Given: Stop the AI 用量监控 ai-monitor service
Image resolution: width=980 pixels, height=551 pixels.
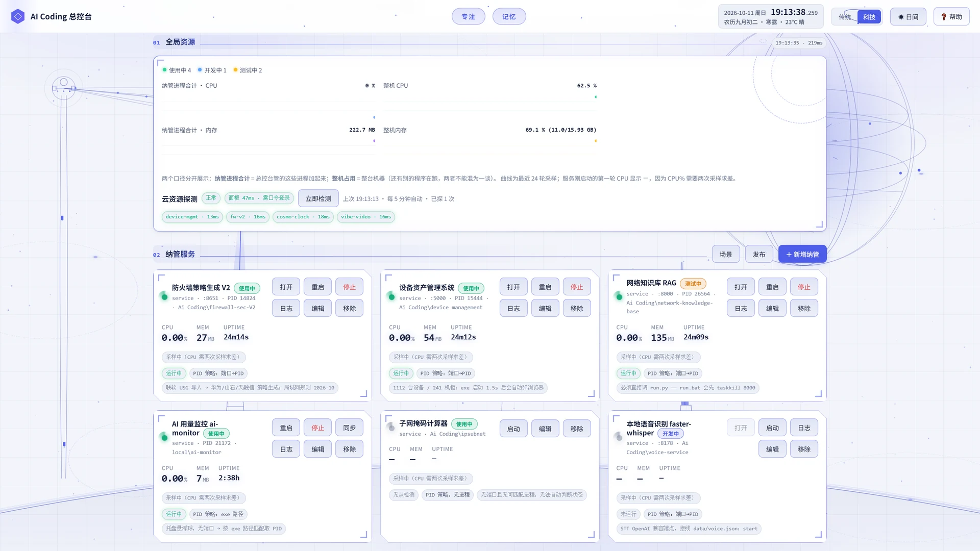Looking at the screenshot, I should coord(318,428).
